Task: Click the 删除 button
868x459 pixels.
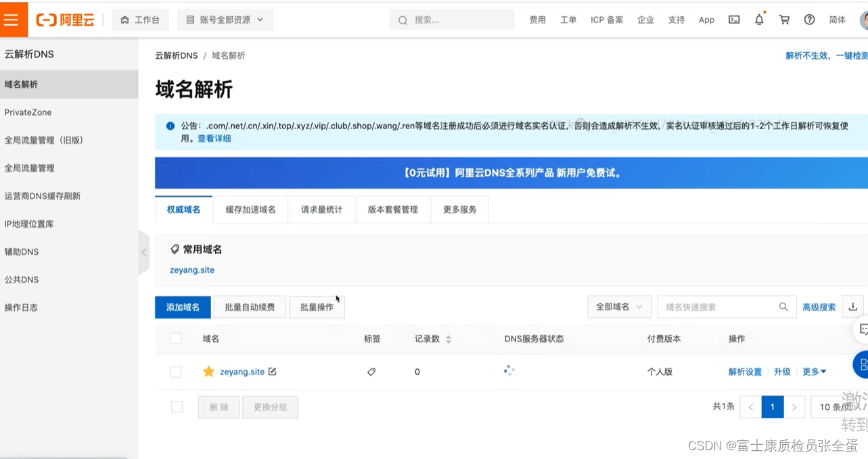Action: 219,407
